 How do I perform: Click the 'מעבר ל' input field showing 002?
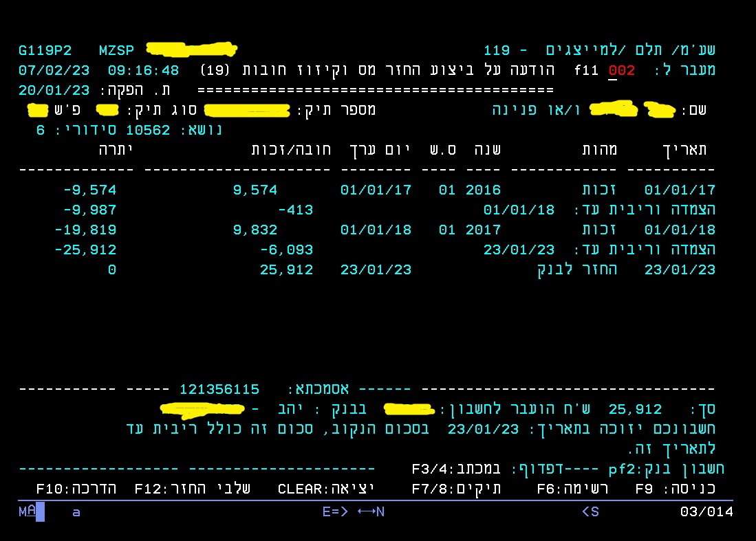[x=621, y=71]
